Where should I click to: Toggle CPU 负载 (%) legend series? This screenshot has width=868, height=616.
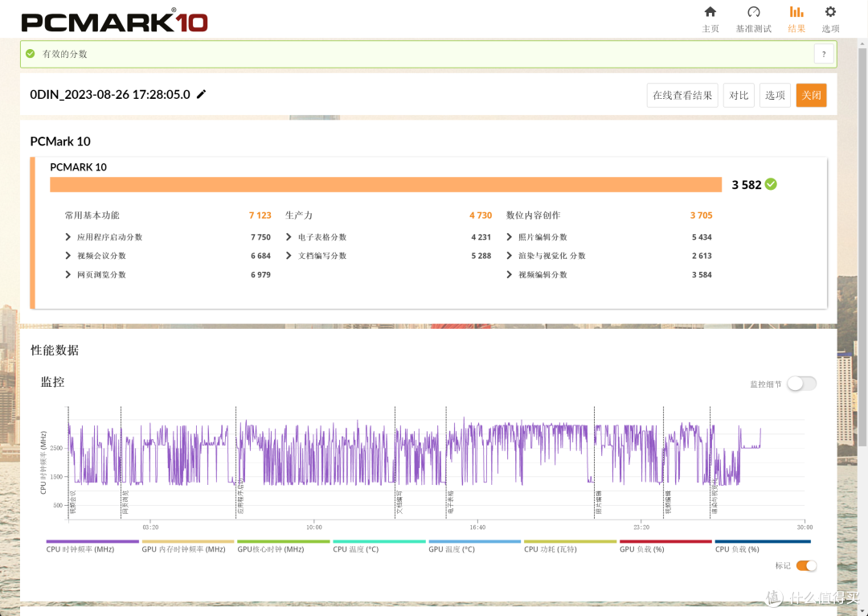tap(763, 546)
